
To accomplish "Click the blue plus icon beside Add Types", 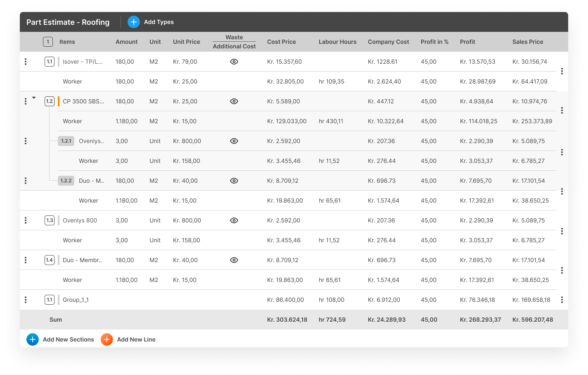I will 134,22.
